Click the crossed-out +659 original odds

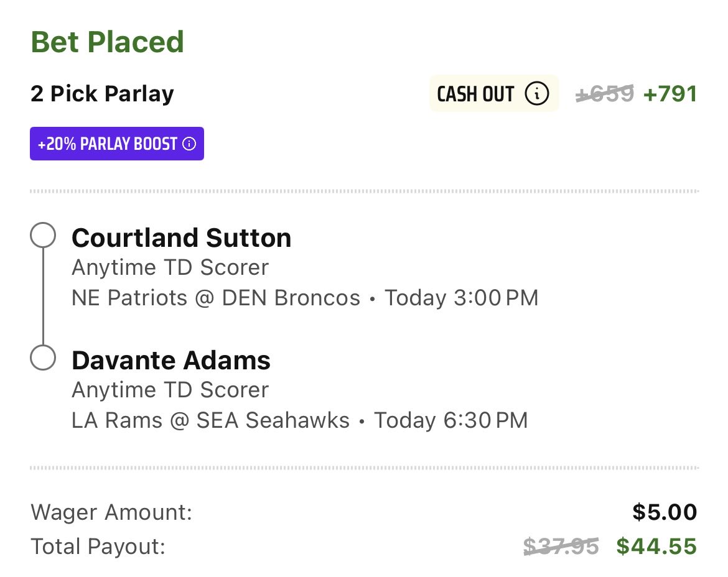point(605,94)
